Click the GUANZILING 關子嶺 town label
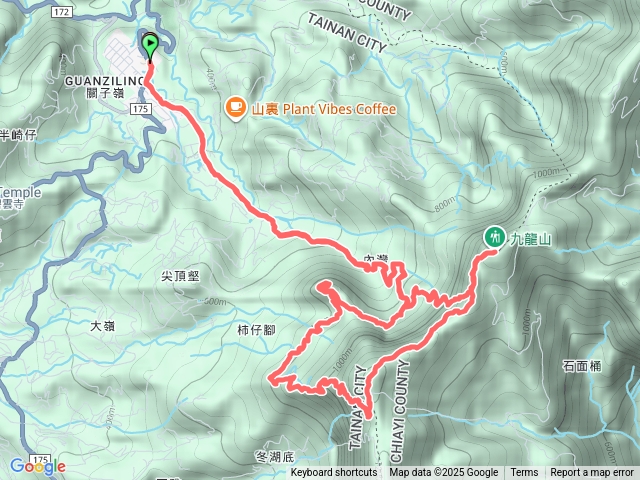The image size is (640, 480). 105,87
